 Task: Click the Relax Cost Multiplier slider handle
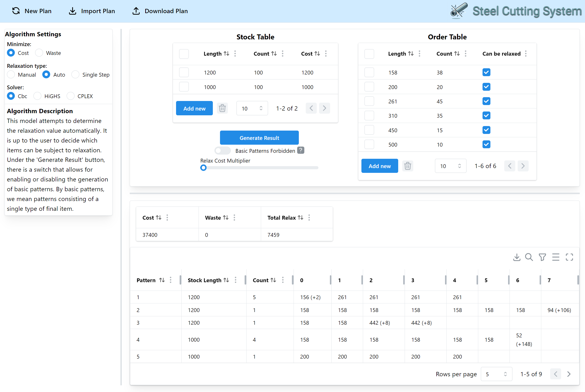[203, 168]
